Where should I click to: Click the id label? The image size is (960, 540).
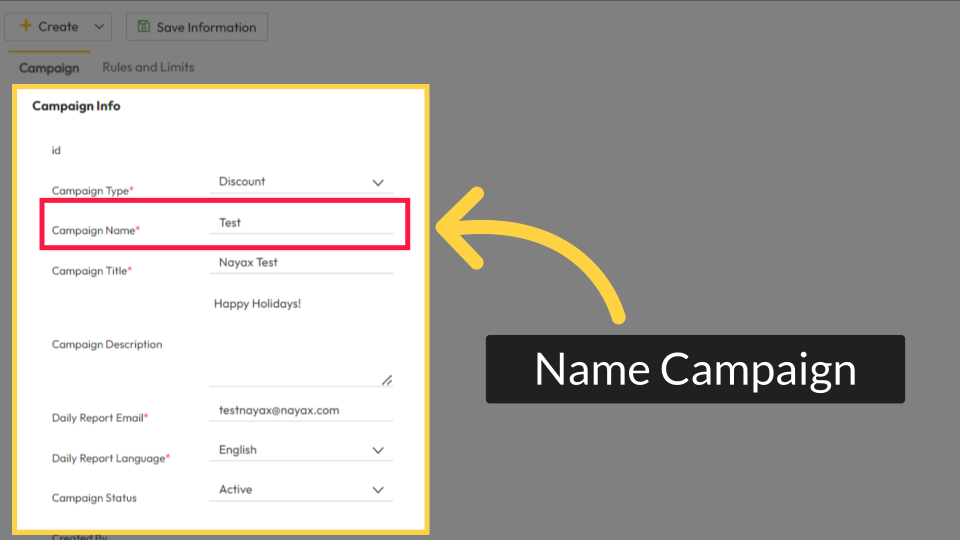click(x=56, y=150)
